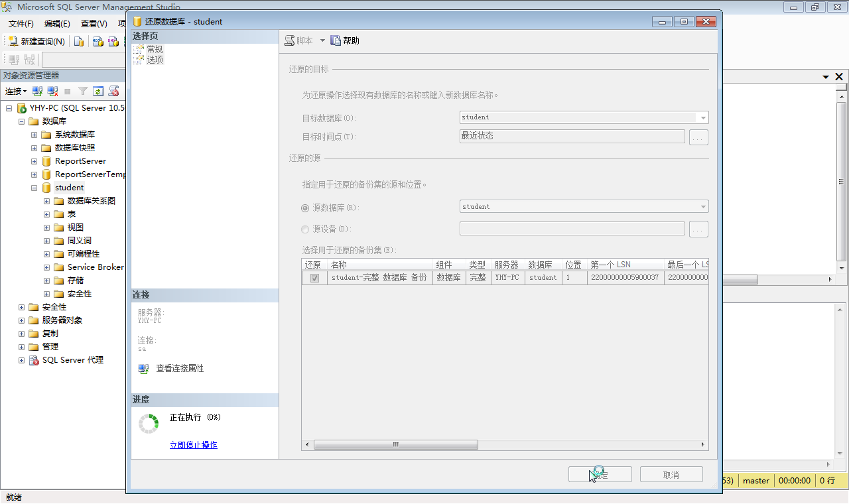
Task: Expand the 复制 tree node
Action: click(x=22, y=334)
